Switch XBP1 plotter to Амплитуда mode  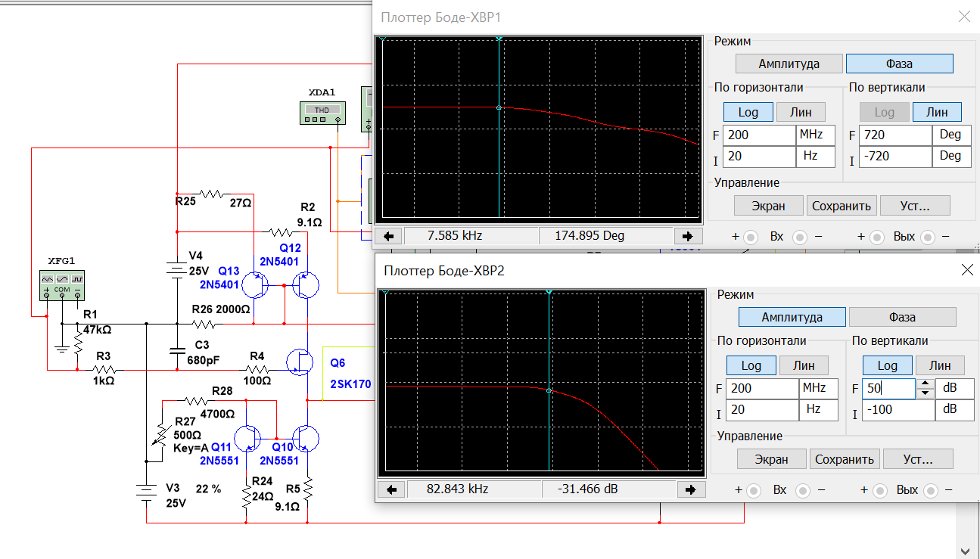(789, 64)
